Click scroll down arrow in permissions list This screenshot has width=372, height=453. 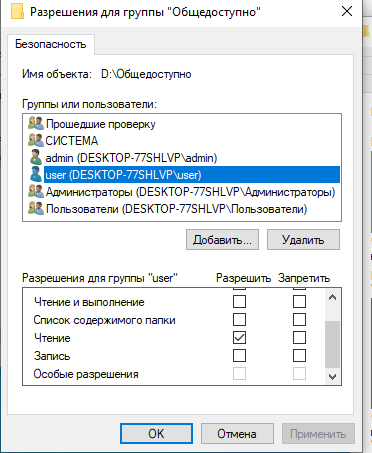(x=332, y=377)
